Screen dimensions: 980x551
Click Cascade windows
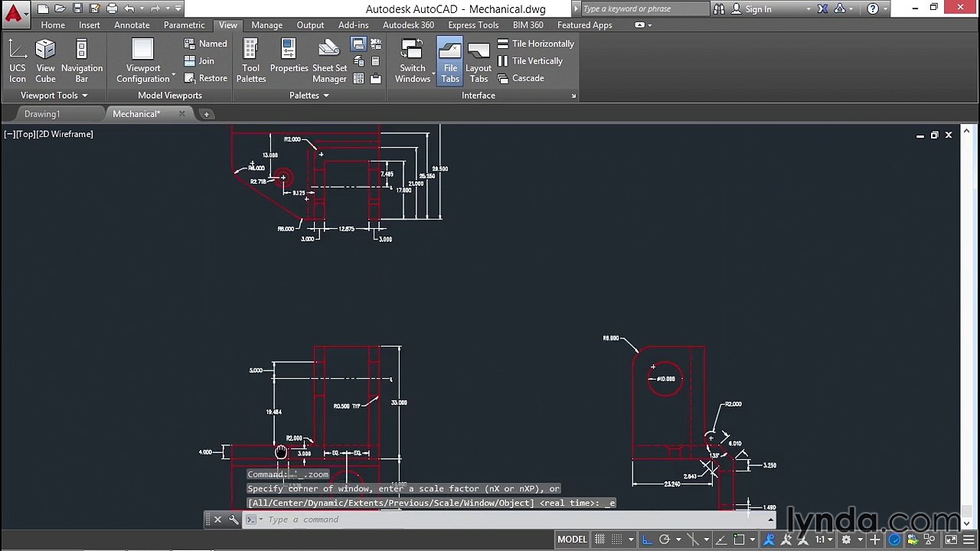[x=521, y=78]
